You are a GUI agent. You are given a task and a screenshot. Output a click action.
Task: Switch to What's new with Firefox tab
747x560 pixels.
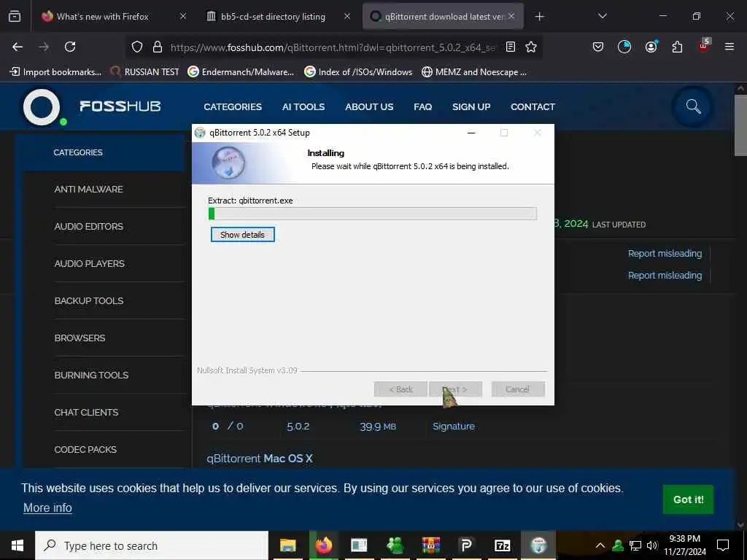pyautogui.click(x=102, y=17)
